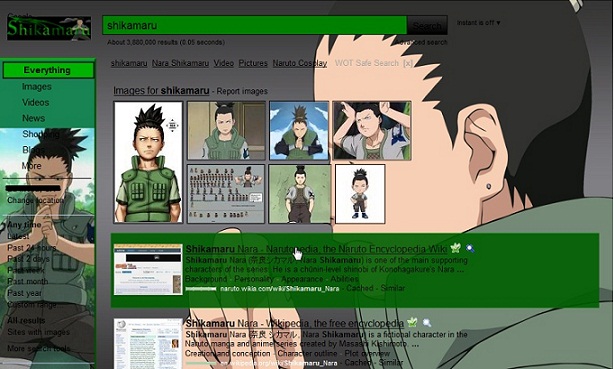Click the WOT Safe Search link

pos(367,63)
